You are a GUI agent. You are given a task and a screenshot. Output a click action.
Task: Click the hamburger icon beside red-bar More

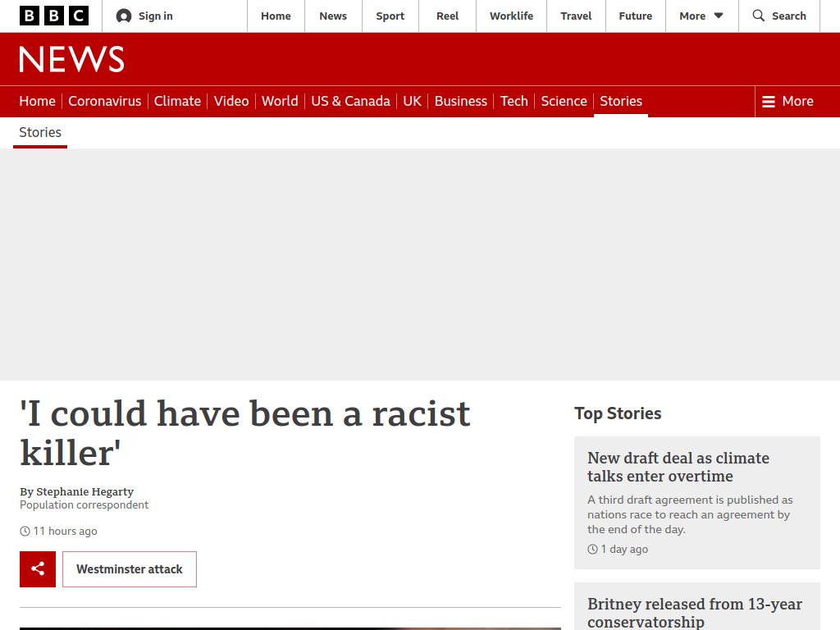[x=769, y=101]
